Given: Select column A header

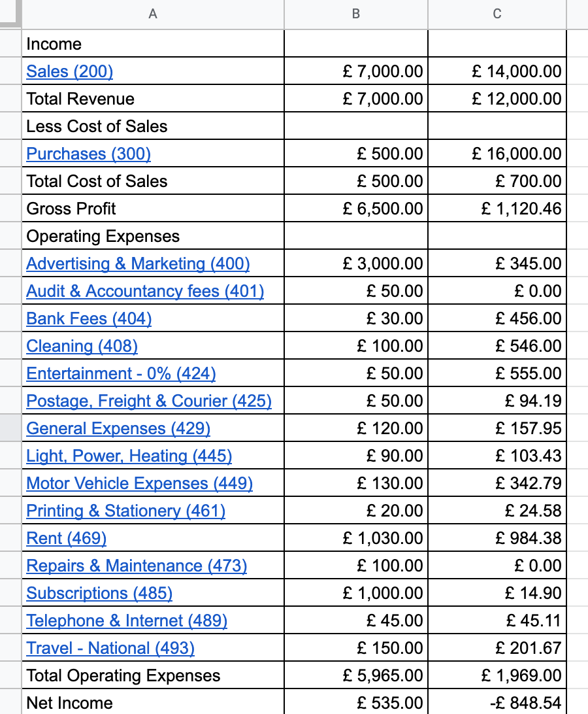Looking at the screenshot, I should (153, 14).
